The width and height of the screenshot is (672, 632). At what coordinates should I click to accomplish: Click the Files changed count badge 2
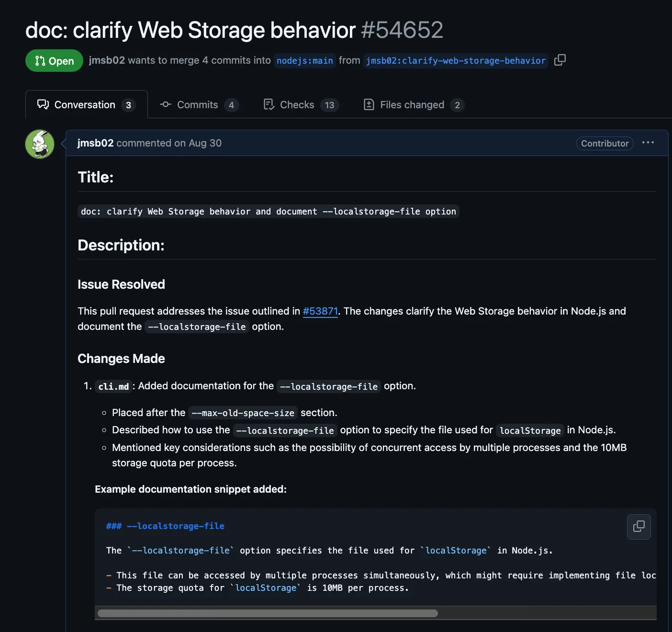coord(457,105)
